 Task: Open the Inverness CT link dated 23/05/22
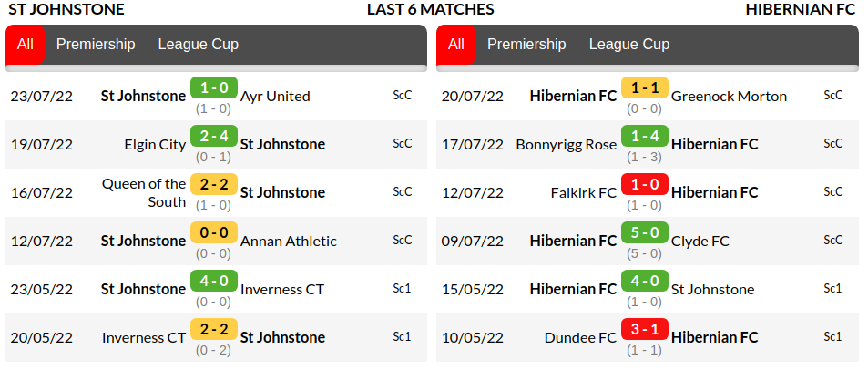[282, 290]
